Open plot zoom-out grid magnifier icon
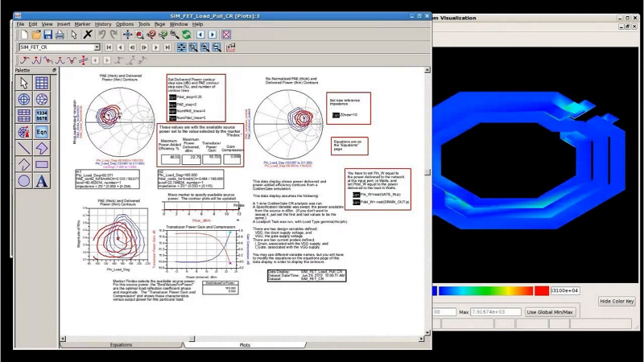This screenshot has height=362, width=644. (x=217, y=47)
